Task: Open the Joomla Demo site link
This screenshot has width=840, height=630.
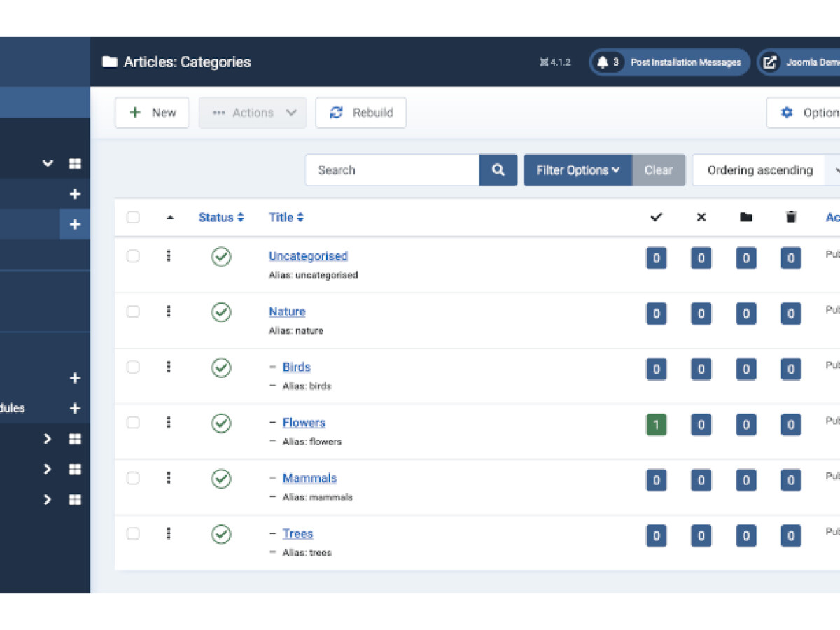Action: pos(799,62)
